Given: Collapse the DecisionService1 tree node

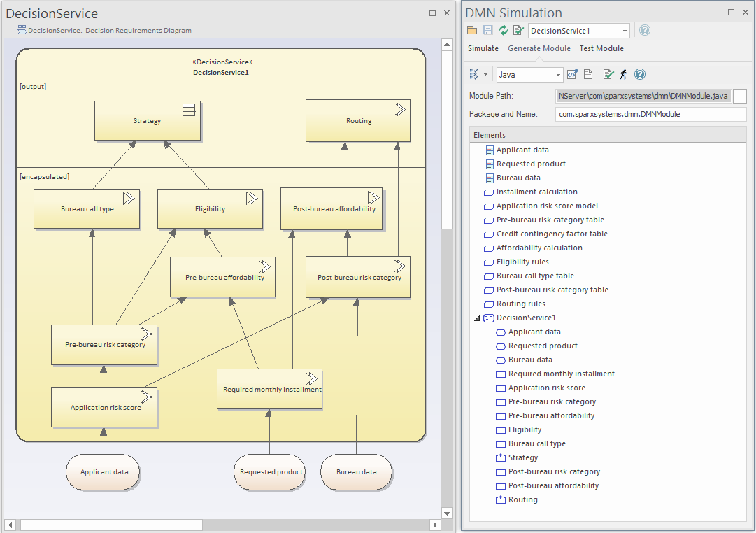Looking at the screenshot, I should pyautogui.click(x=476, y=318).
